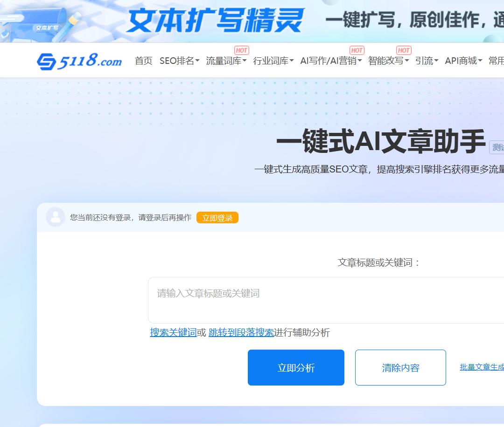Focus the 请输入文章标题或关键词 text field
Viewport: 504px width, 427px height.
point(326,300)
